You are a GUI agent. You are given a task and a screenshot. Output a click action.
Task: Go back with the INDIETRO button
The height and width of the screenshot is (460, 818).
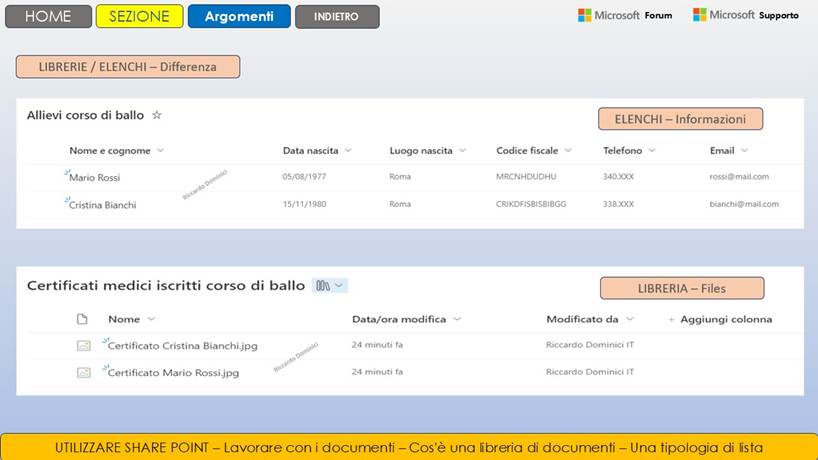pos(337,17)
